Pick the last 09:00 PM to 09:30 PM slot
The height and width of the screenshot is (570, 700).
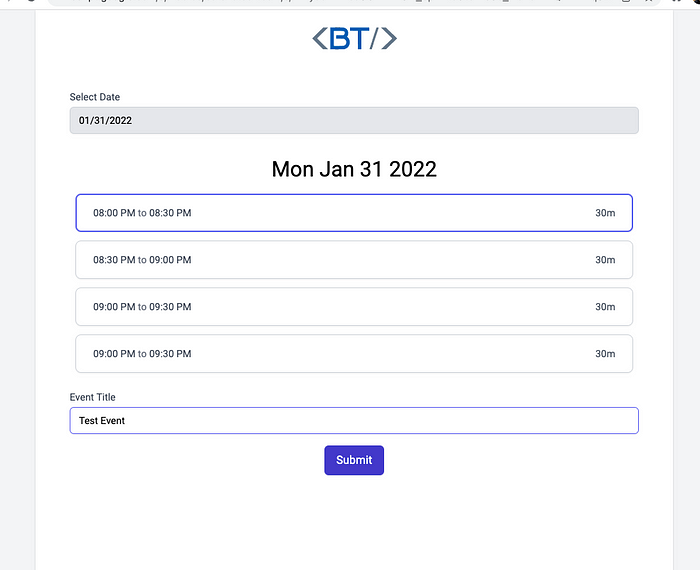click(354, 354)
